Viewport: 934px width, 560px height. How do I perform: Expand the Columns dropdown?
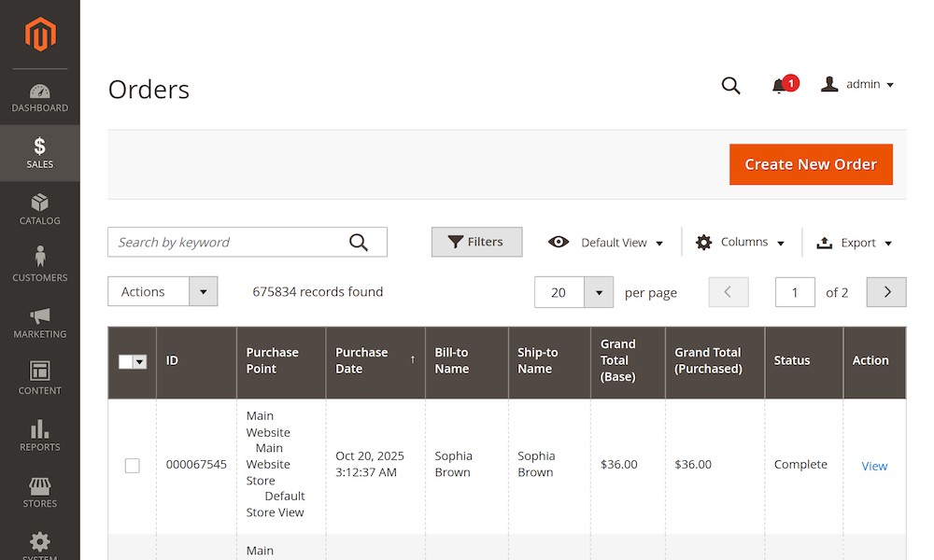741,243
